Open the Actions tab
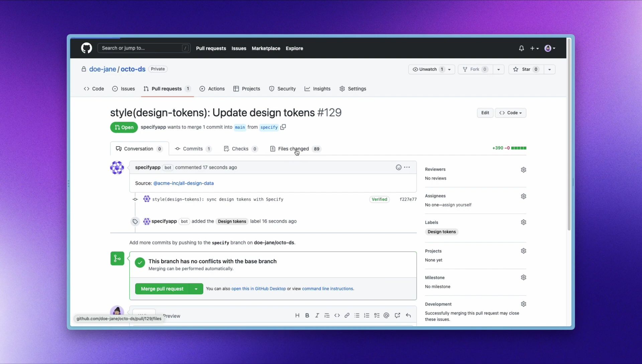This screenshot has width=642, height=364. [212, 89]
